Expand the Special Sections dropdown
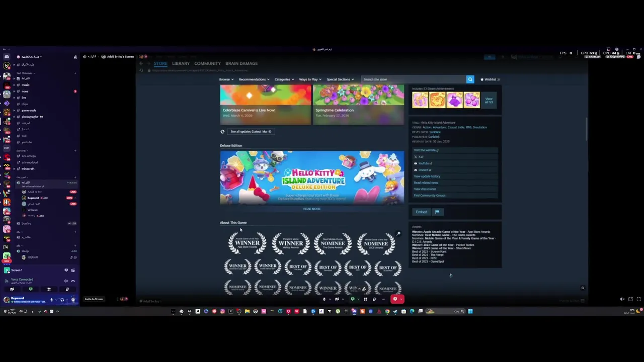Image resolution: width=644 pixels, height=362 pixels. (x=340, y=79)
